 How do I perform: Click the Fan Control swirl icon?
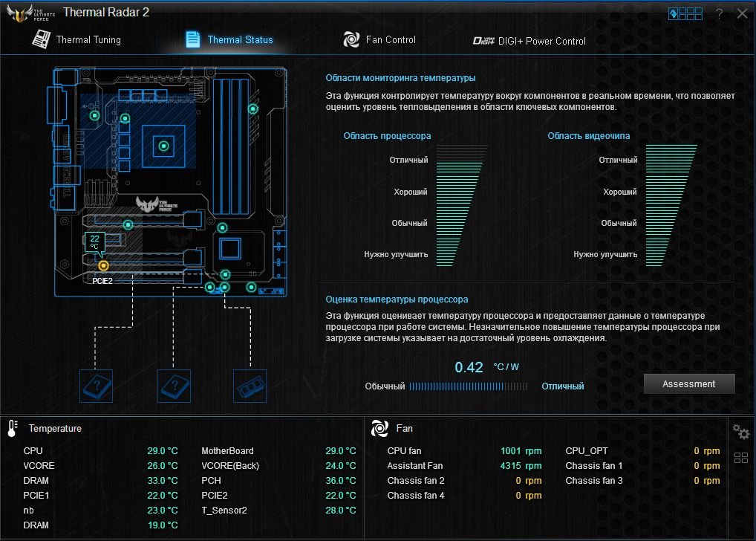click(351, 39)
